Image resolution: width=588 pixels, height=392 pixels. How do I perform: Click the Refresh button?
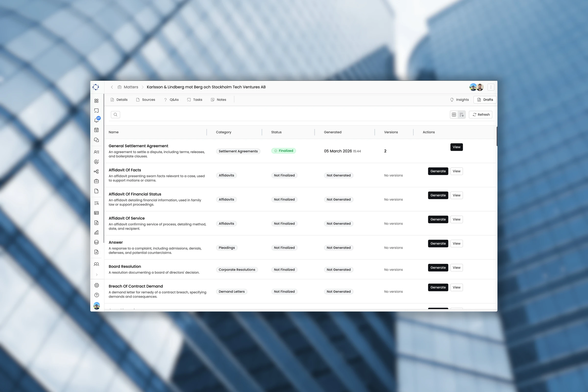pyautogui.click(x=480, y=115)
